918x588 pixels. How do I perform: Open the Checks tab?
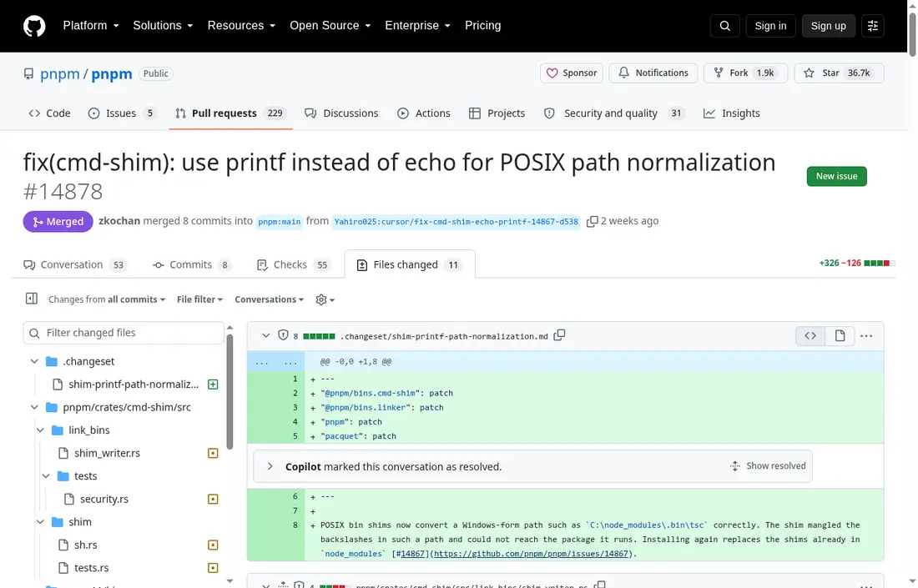click(293, 265)
